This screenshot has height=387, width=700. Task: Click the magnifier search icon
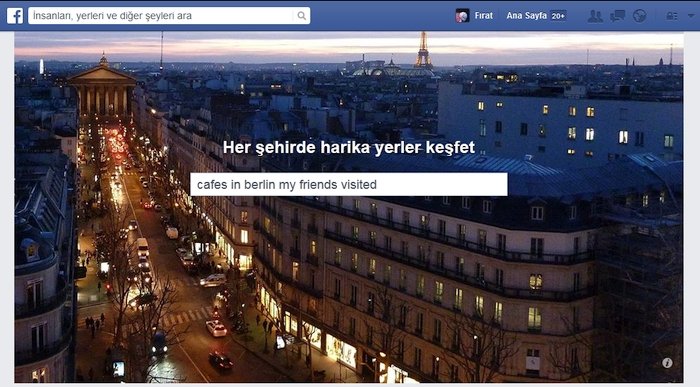click(x=302, y=16)
